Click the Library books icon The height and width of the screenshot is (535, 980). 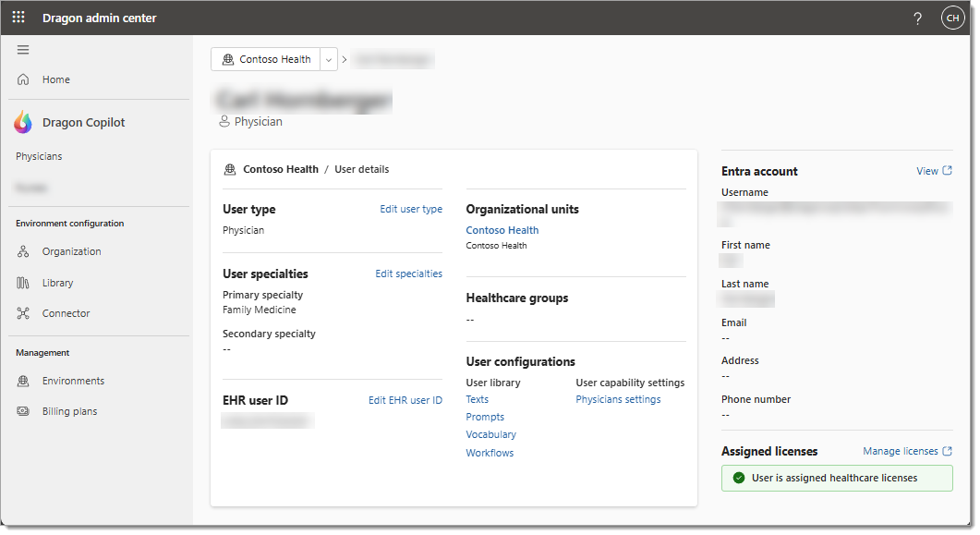click(23, 283)
